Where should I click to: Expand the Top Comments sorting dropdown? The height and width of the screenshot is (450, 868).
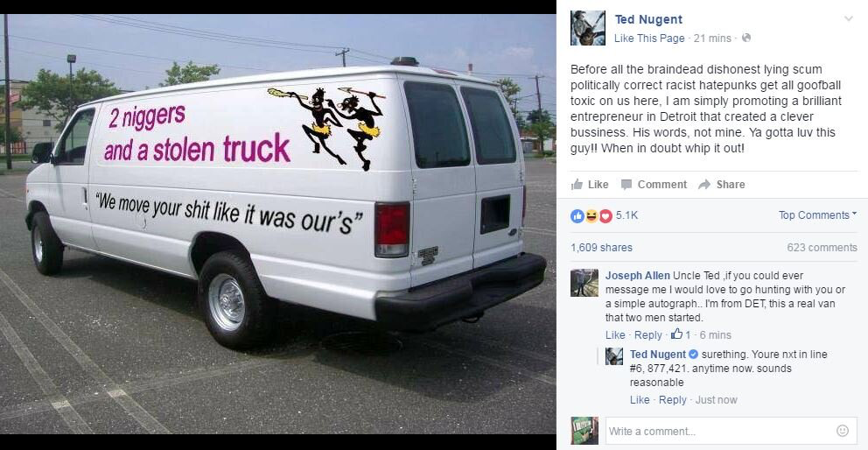[x=817, y=215]
